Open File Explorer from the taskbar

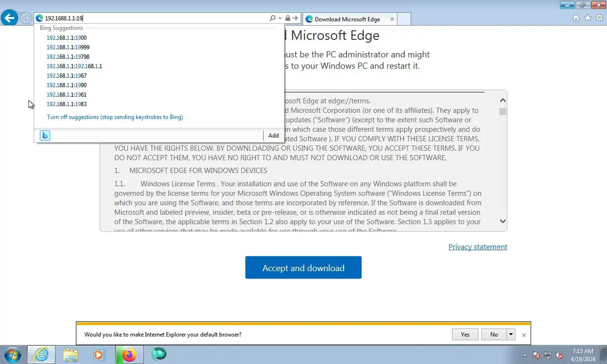click(71, 355)
